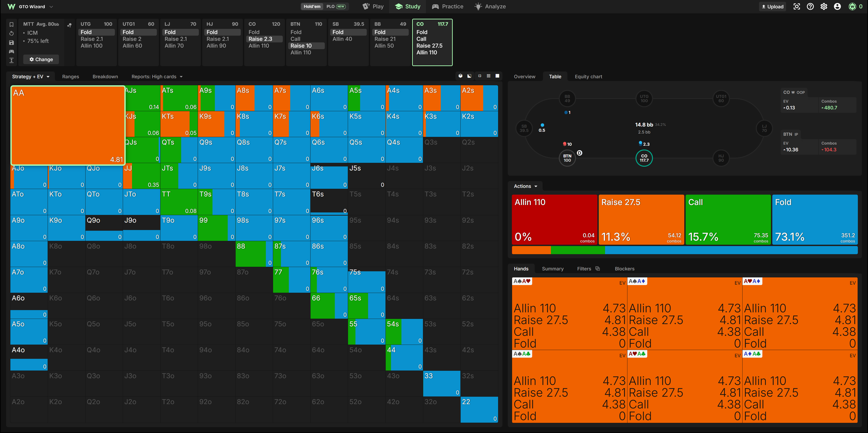
Task: Open the Breakdown view
Action: coord(105,76)
